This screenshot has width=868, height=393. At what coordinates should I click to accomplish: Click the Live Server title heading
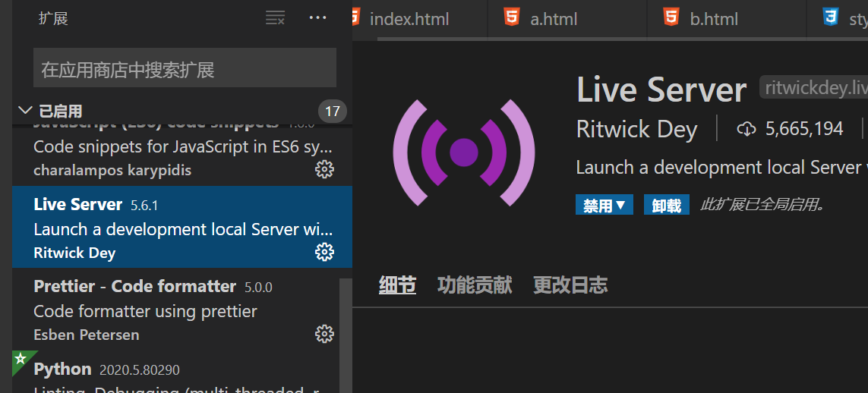661,89
